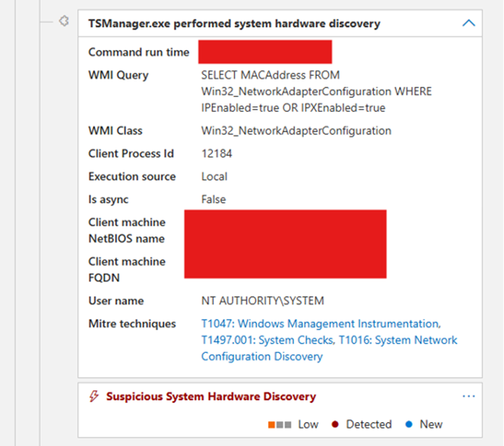Open the alert's three-dot more options menu
The width and height of the screenshot is (504, 446).
click(x=469, y=397)
